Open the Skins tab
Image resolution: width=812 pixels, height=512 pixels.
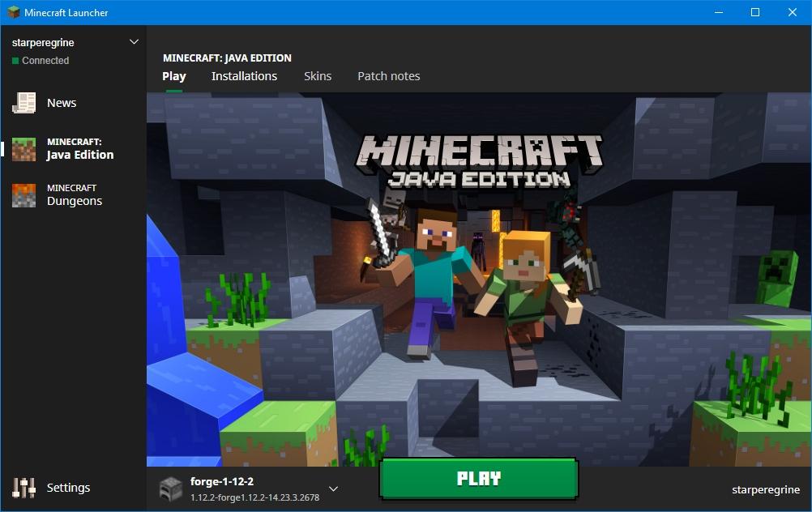pyautogui.click(x=318, y=76)
